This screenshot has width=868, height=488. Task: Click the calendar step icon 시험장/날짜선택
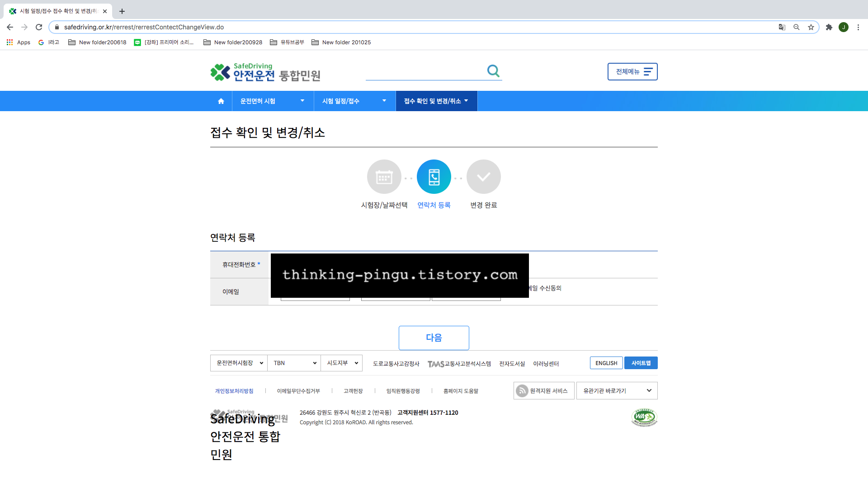point(384,177)
